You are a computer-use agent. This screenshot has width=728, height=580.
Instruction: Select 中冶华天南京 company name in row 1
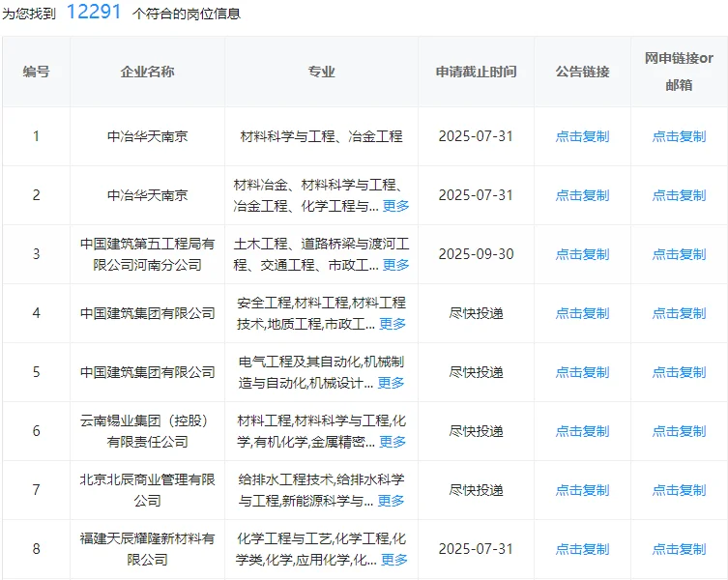pos(147,136)
